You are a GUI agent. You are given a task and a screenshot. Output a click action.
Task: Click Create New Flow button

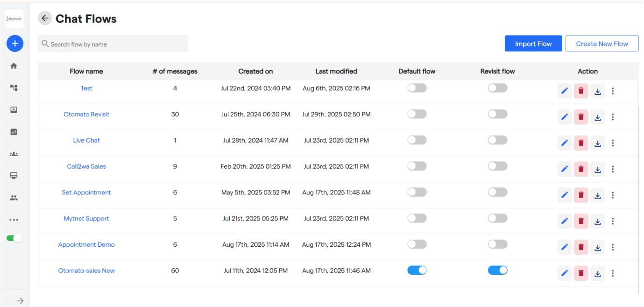tap(602, 44)
